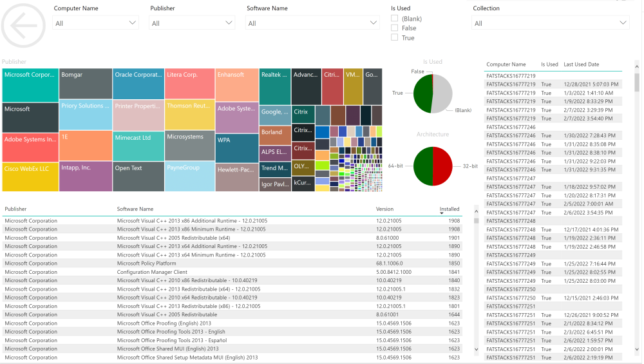Click the date 12/15/2021 2:46:03 PM
Screen dimensions: 644x364
click(591, 298)
